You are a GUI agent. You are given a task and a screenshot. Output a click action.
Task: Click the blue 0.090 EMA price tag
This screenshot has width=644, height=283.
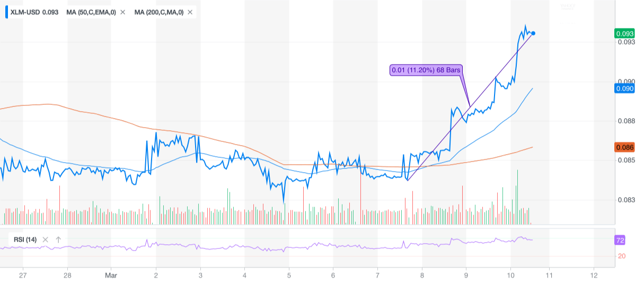(624, 89)
